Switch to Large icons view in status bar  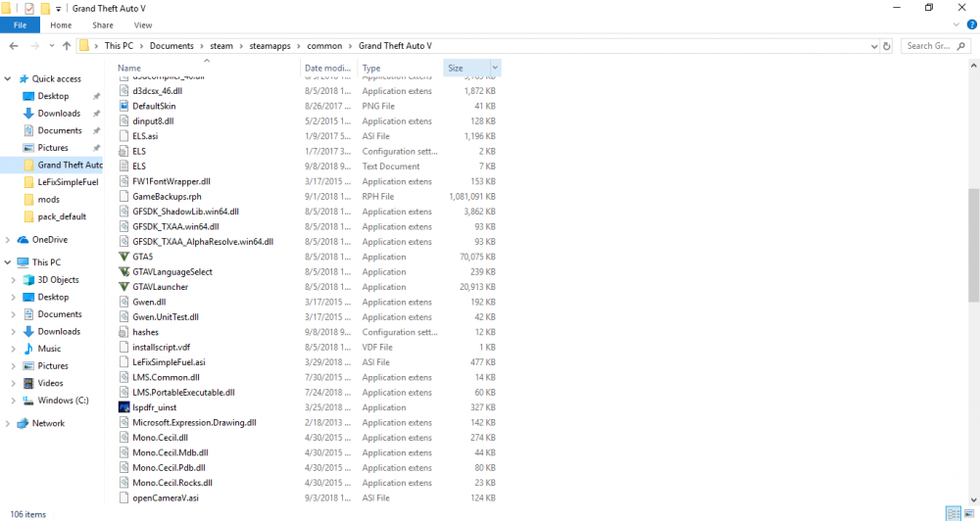(969, 513)
